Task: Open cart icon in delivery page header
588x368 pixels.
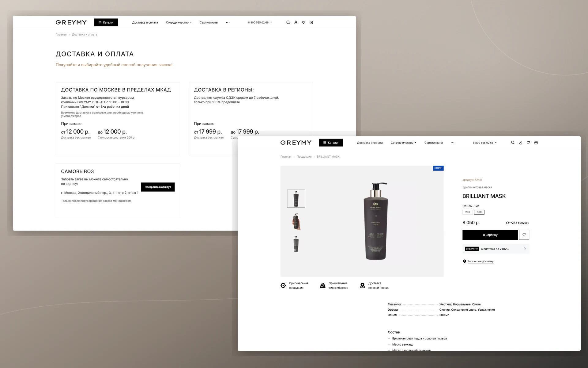Action: point(311,22)
